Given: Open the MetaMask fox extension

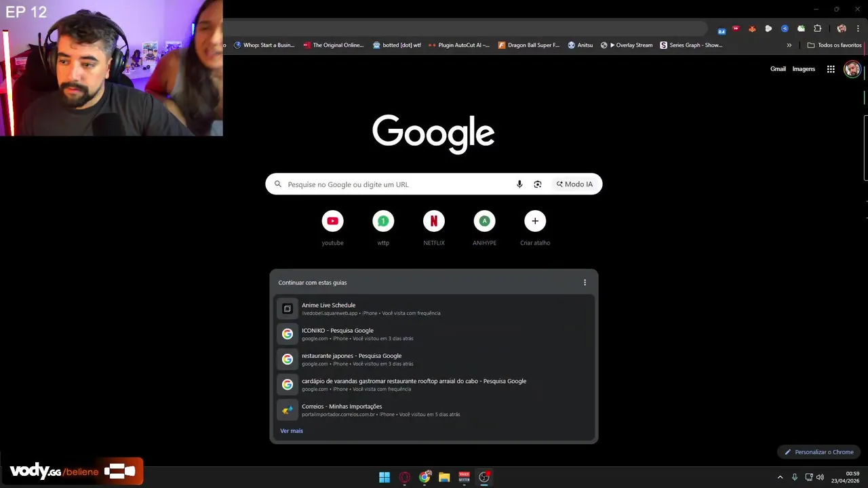Looking at the screenshot, I should pyautogui.click(x=752, y=29).
